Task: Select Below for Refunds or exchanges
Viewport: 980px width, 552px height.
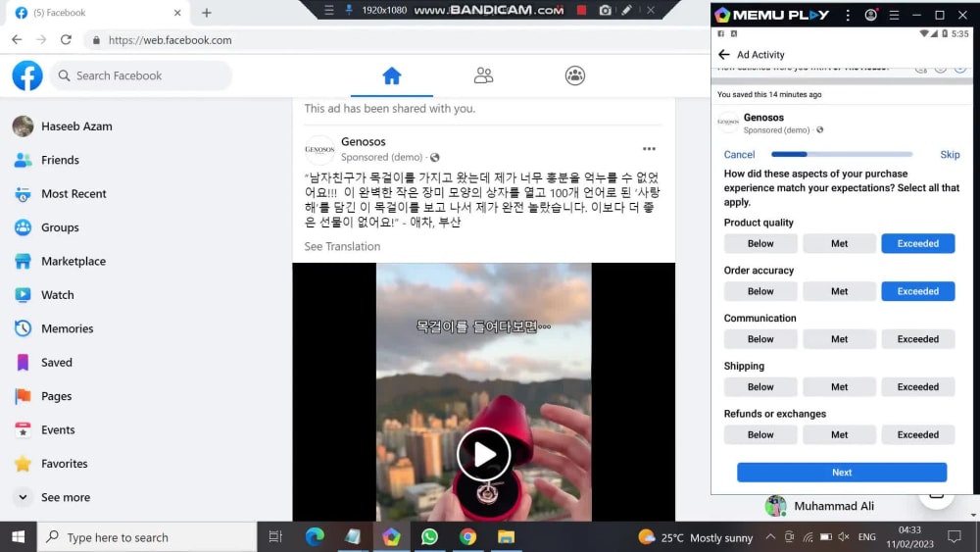Action: click(760, 435)
